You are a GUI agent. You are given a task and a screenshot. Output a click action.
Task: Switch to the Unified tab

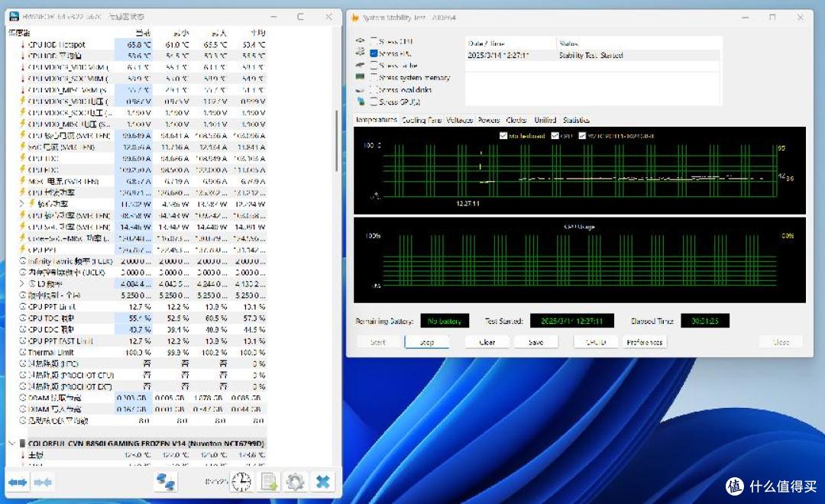point(545,120)
